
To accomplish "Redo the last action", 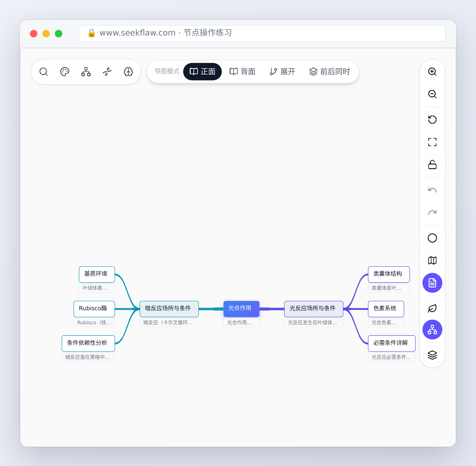I will pyautogui.click(x=432, y=212).
